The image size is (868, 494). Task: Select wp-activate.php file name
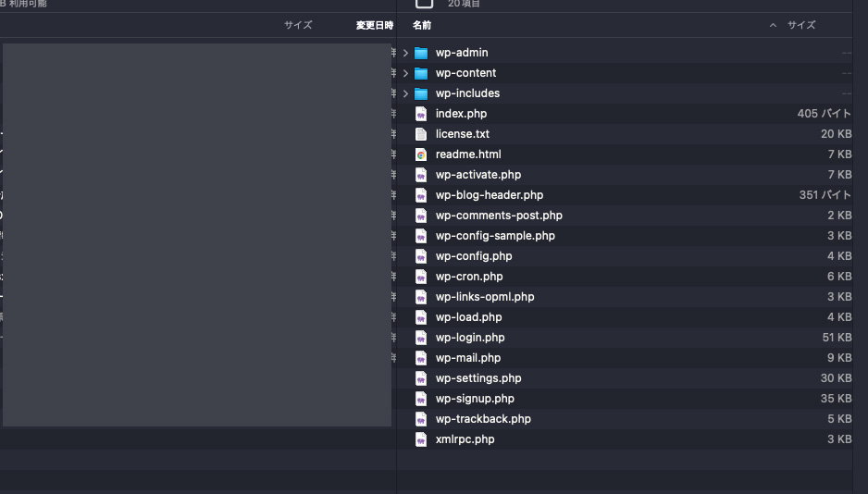click(478, 175)
